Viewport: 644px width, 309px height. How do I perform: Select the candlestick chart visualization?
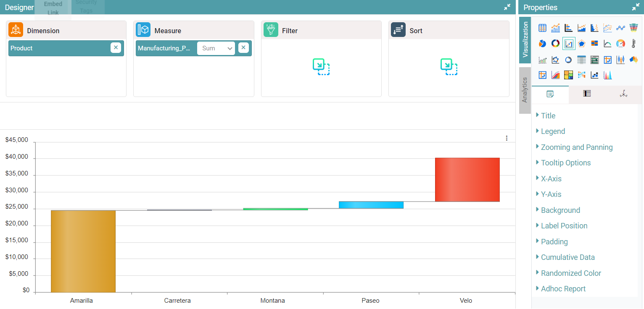[x=620, y=60]
